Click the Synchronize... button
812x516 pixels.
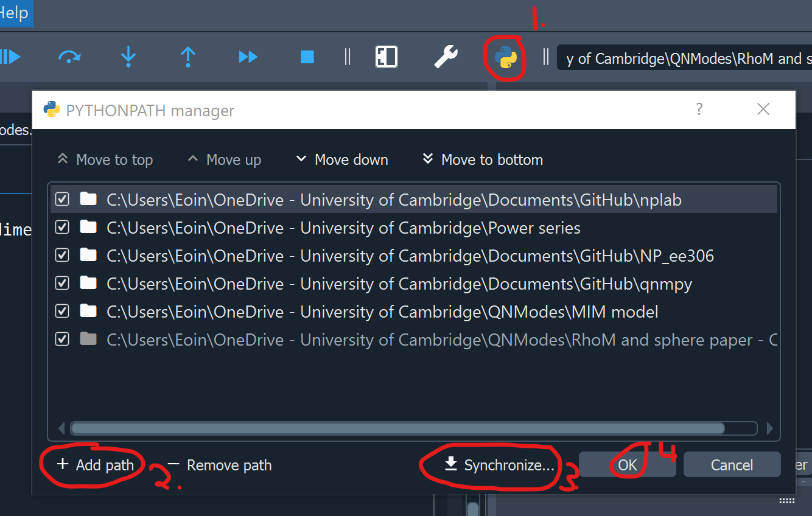[x=499, y=465]
